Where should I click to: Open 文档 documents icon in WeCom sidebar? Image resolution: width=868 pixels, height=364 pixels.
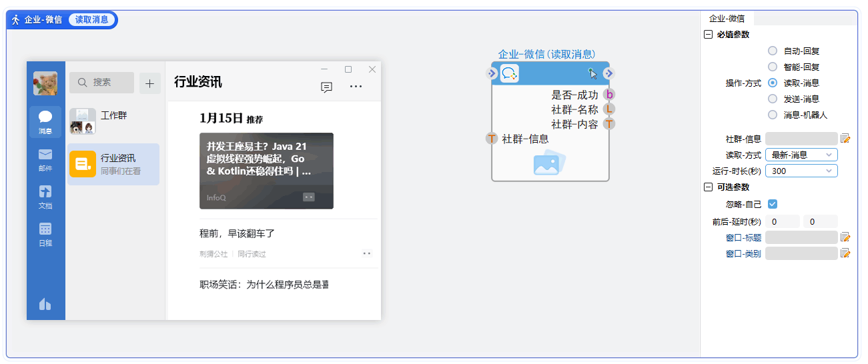point(45,192)
